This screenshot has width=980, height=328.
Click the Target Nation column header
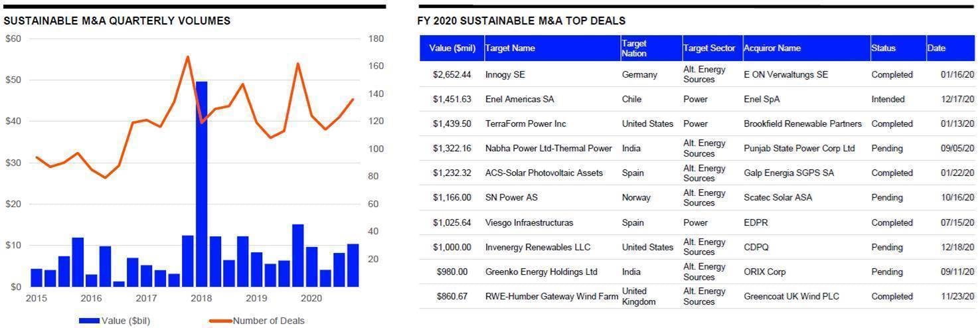pyautogui.click(x=634, y=48)
